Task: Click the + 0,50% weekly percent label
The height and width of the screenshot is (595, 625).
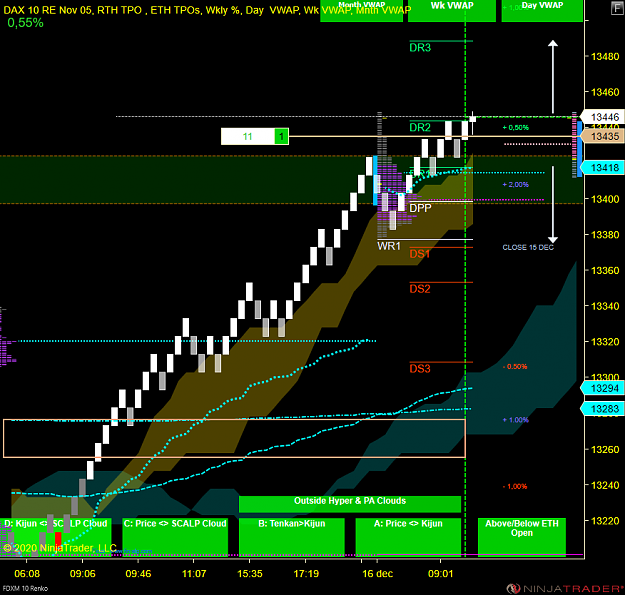Action: pos(515,128)
